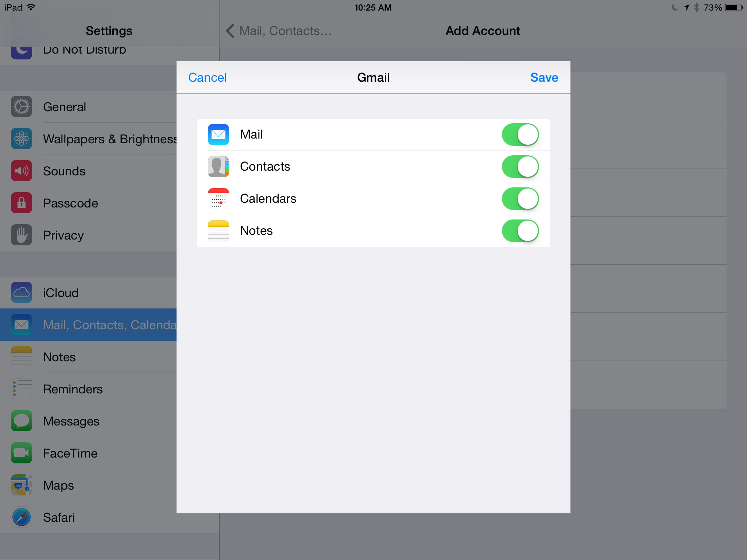The height and width of the screenshot is (560, 747).
Task: Switch off the Calendars toggle
Action: pyautogui.click(x=520, y=199)
